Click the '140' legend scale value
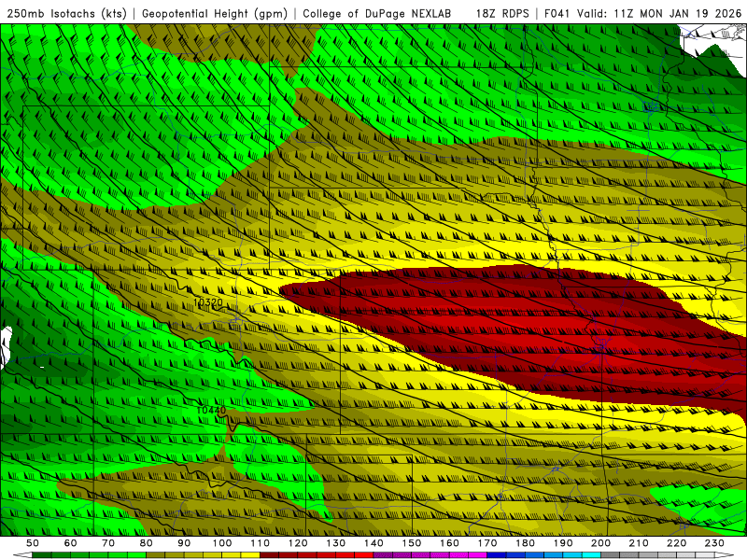This screenshot has height=560, width=747. tap(373, 543)
